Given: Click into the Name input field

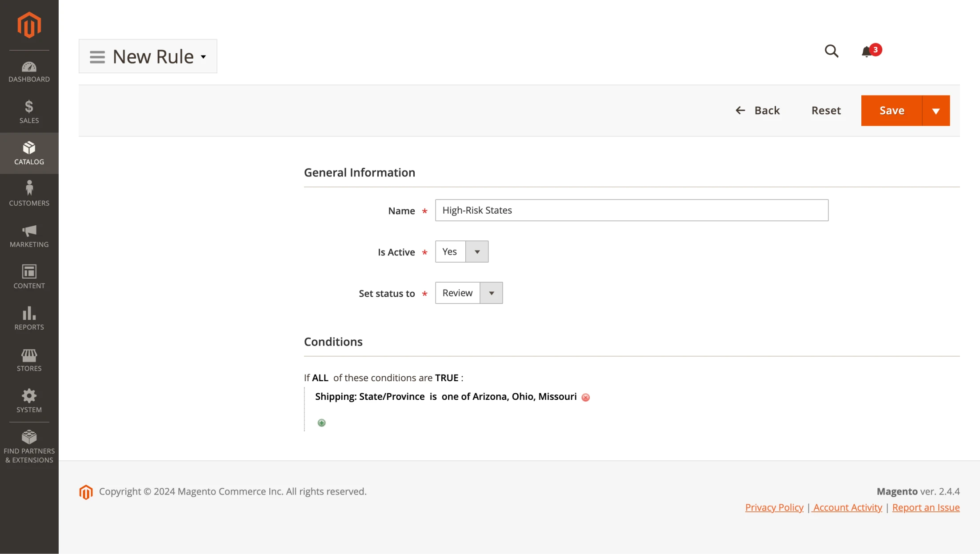Looking at the screenshot, I should tap(631, 210).
